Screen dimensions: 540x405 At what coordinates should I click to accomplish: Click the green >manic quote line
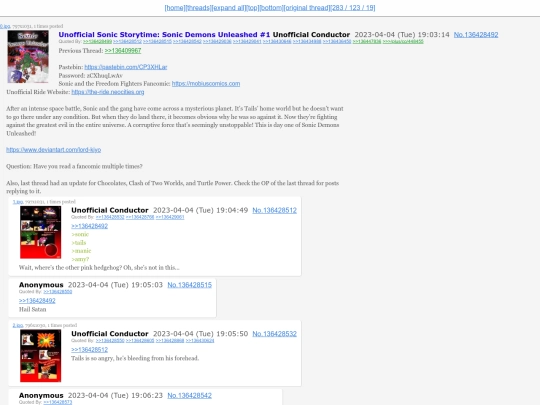click(x=81, y=251)
